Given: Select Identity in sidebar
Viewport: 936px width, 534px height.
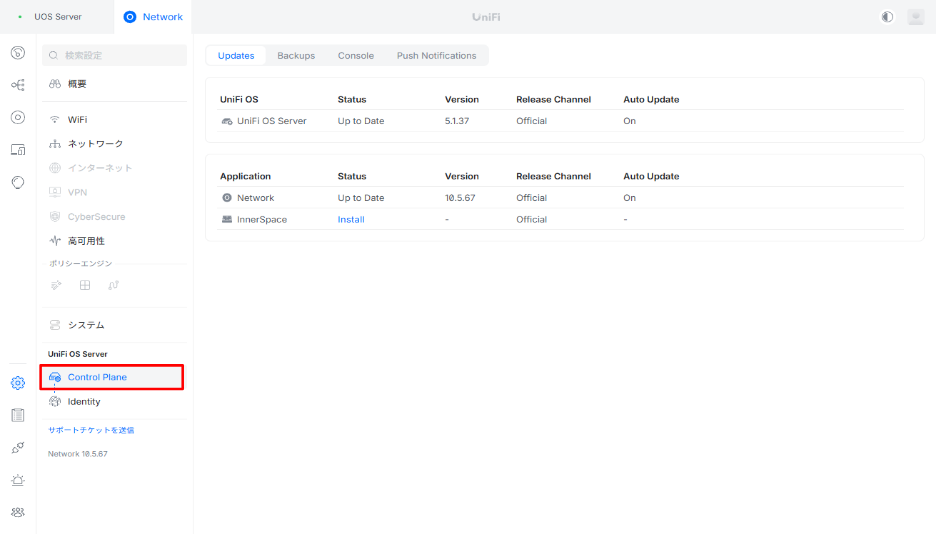Looking at the screenshot, I should (114, 402).
